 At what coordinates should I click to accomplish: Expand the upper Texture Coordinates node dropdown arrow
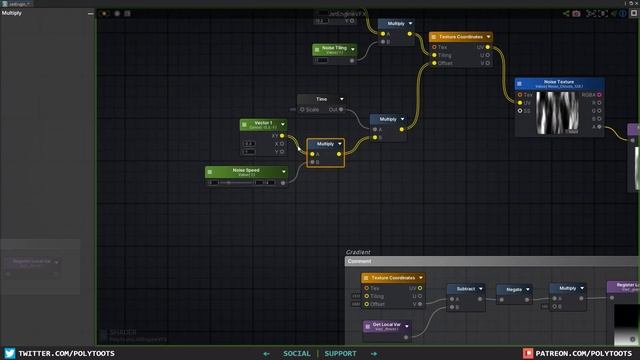(488, 37)
